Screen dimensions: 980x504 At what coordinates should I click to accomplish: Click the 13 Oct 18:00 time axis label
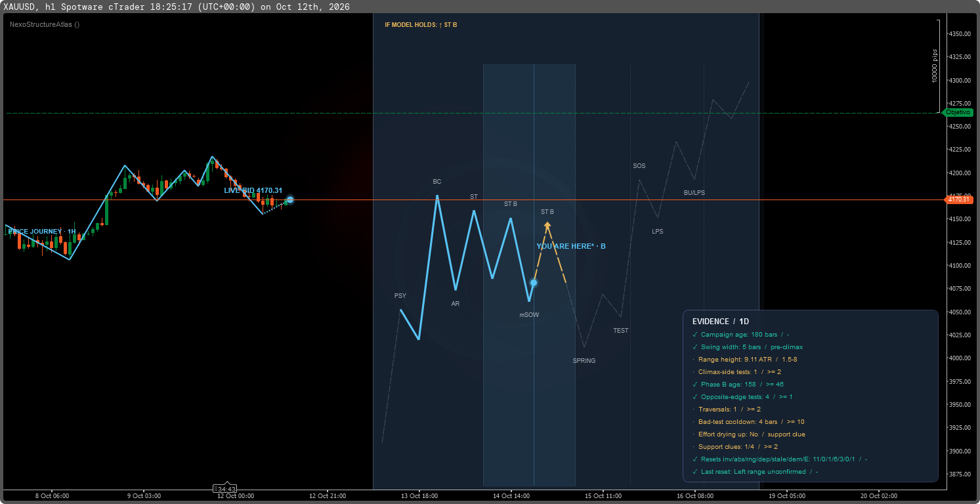(x=419, y=496)
